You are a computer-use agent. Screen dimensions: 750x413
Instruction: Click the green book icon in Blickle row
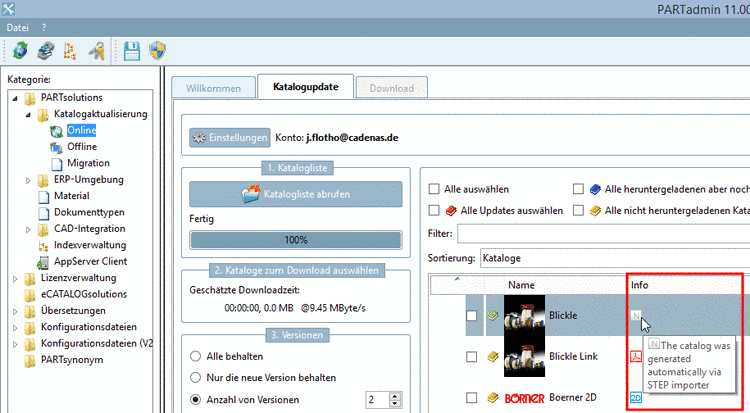pyautogui.click(x=493, y=315)
